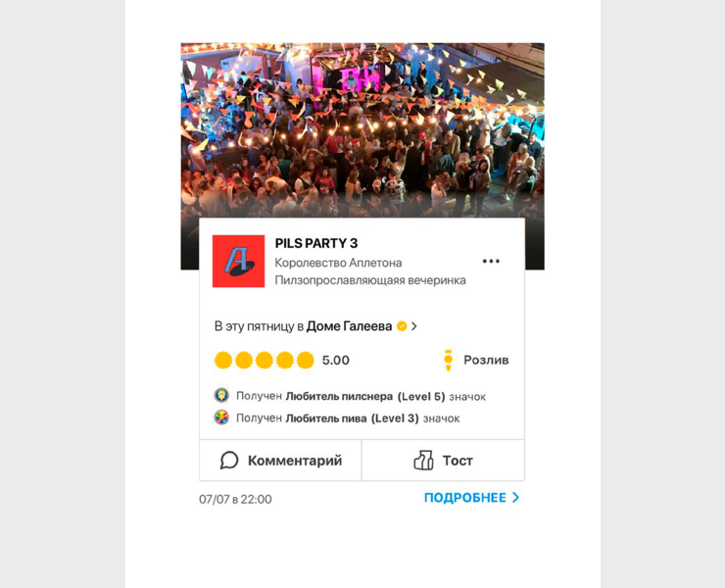This screenshot has height=588, width=725.
Task: Open the Доме Галеева venue link
Action: (349, 326)
